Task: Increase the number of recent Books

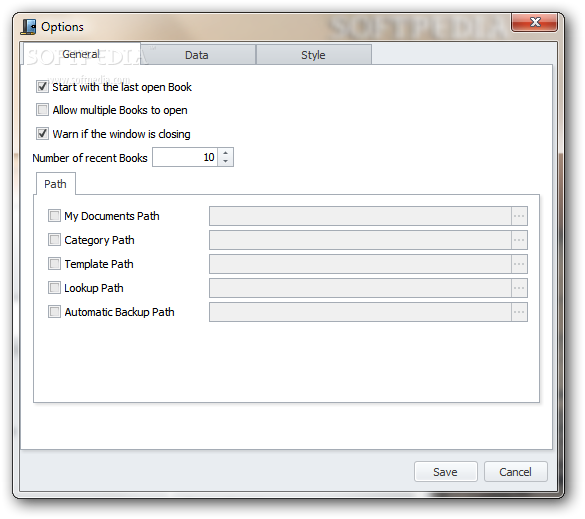Action: 225,153
